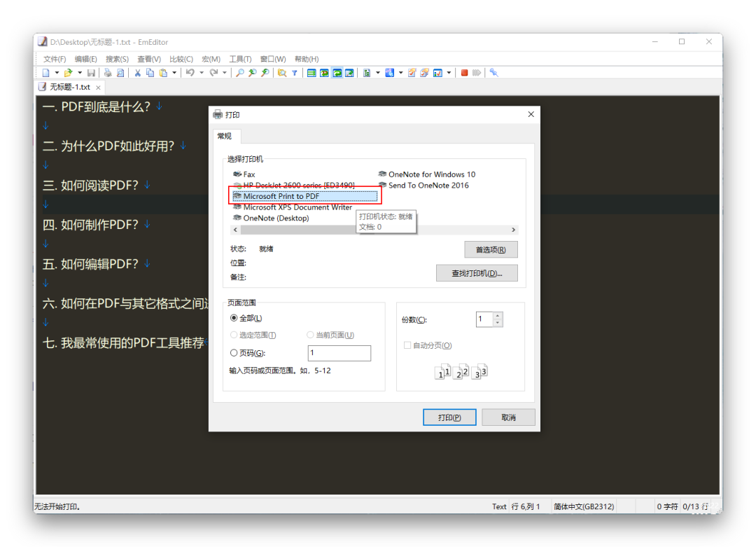Click the plain magnifier Find icon

tap(239, 73)
